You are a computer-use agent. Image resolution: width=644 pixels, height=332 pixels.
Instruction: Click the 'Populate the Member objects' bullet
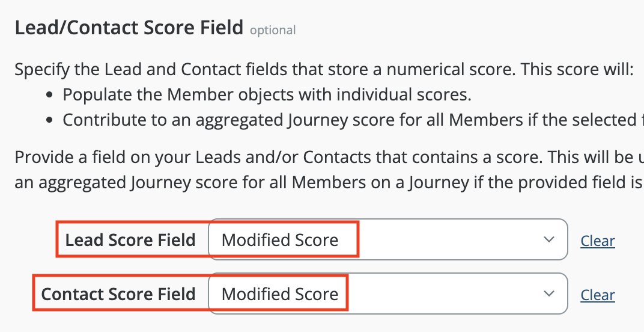[267, 94]
